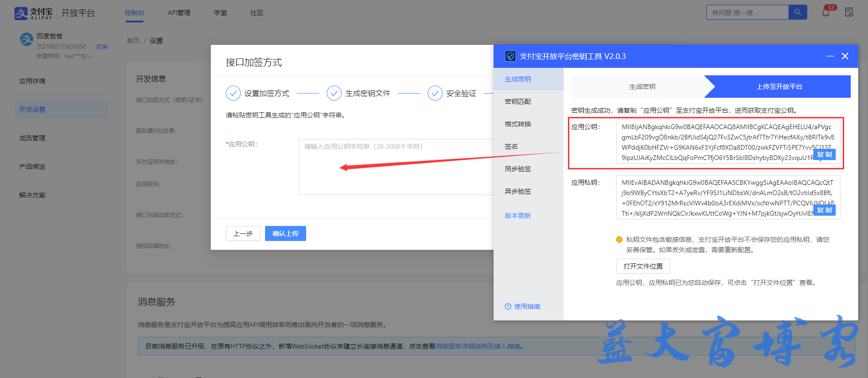Open 产品绑定 in left sidebar
The height and width of the screenshot is (378, 868).
32,167
